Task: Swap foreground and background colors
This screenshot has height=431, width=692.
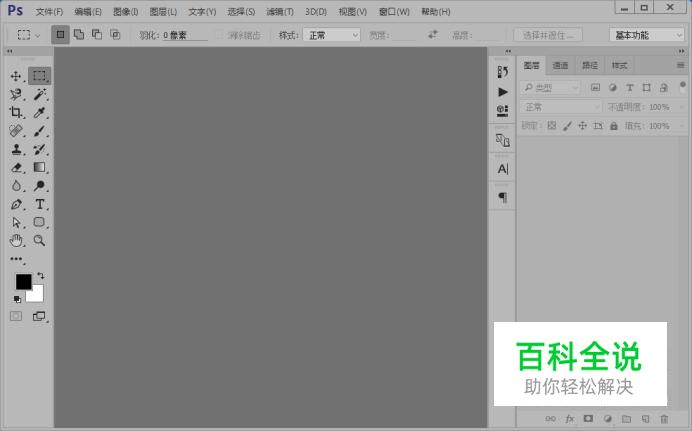Action: point(41,276)
